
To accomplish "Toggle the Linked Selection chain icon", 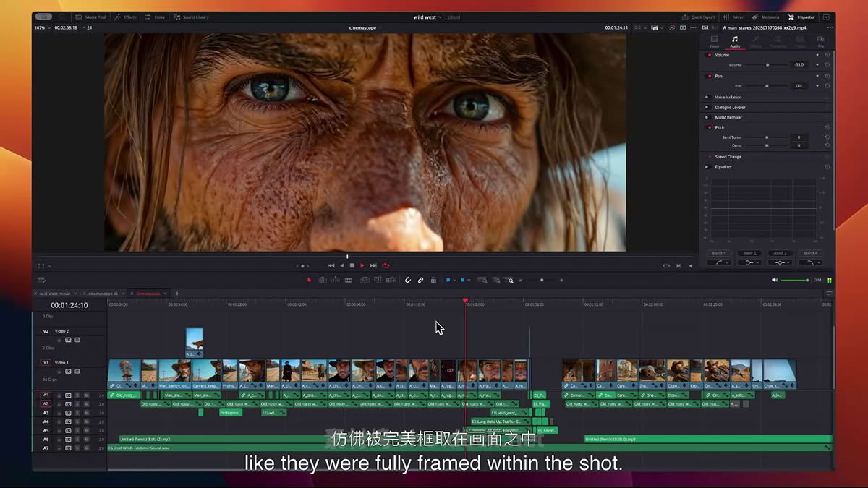I will tap(420, 280).
